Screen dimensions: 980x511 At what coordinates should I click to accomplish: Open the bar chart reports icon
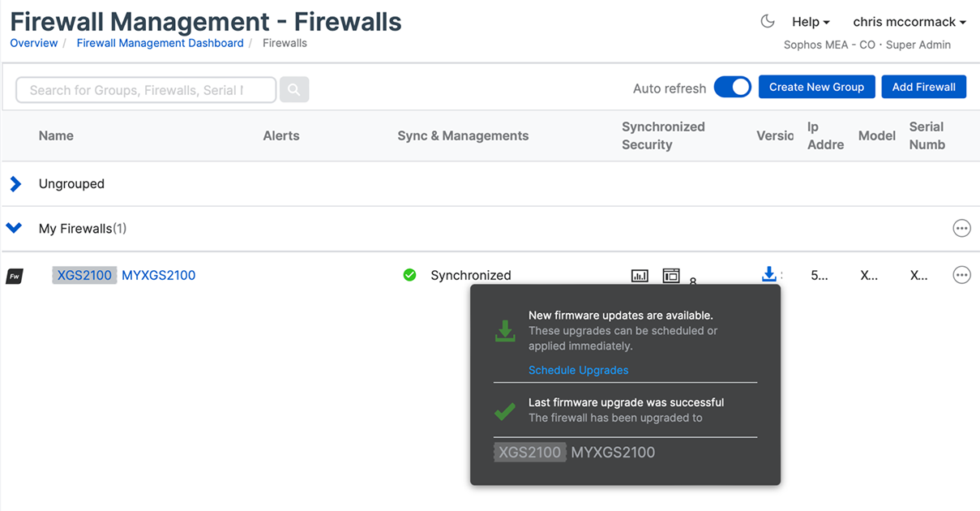pos(640,276)
